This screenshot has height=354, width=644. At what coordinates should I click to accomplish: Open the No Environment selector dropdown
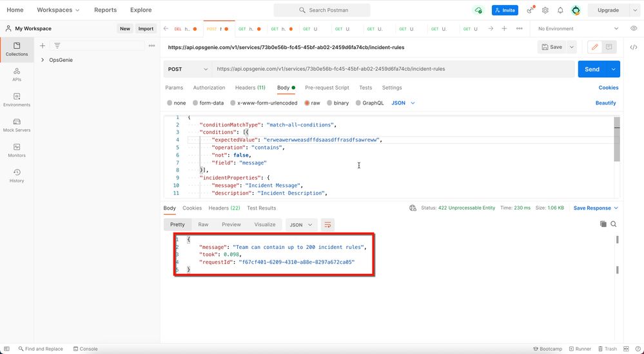[578, 29]
